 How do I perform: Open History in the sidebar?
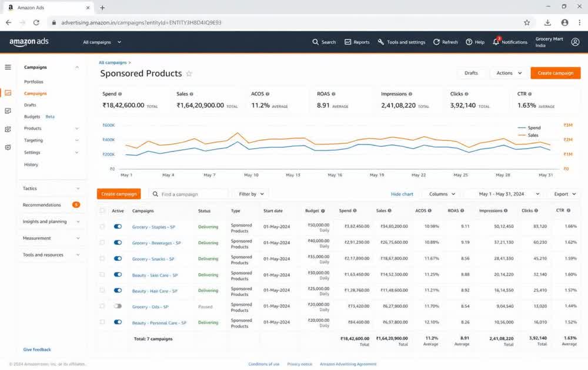[x=31, y=165]
